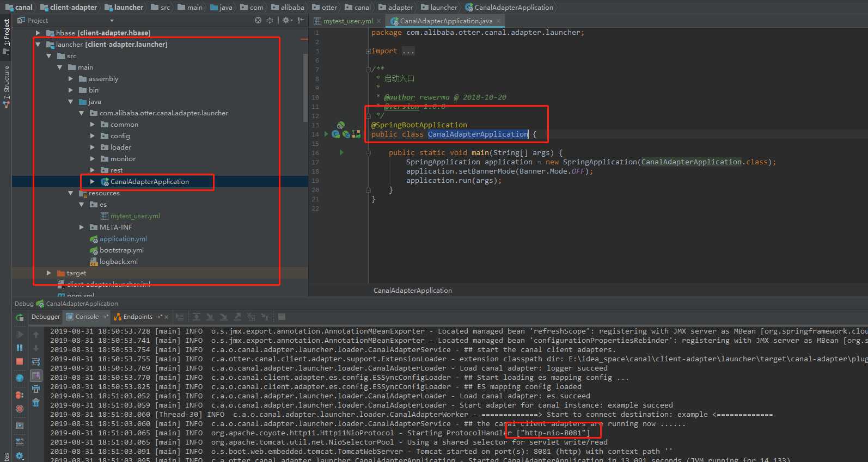Click the Step Into debug toolbar icon
868x462 pixels.
[210, 317]
